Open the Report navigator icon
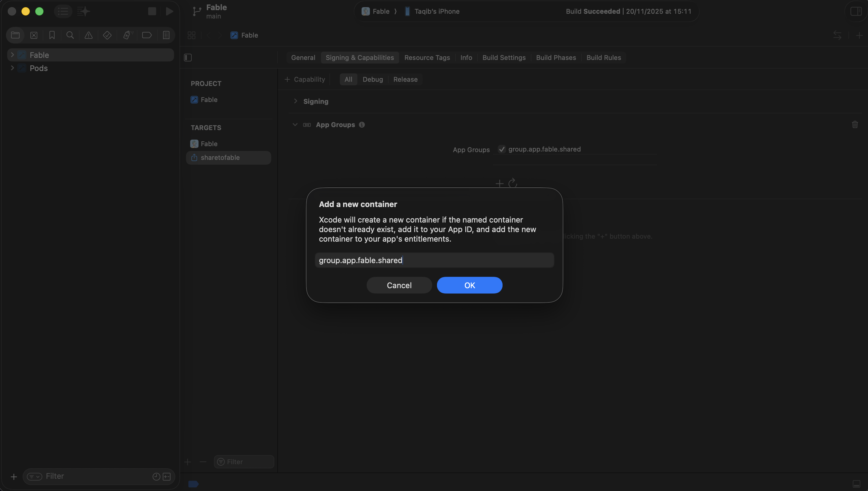The height and width of the screenshot is (491, 868). (166, 35)
